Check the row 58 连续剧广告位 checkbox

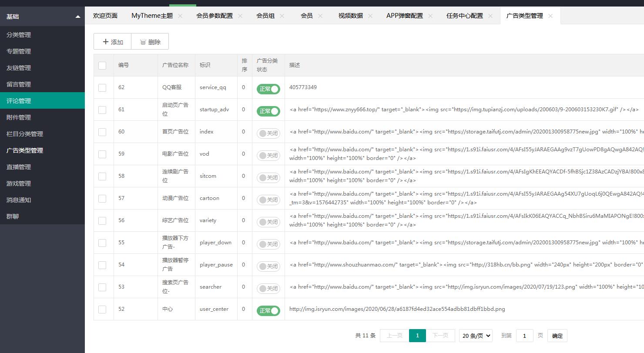[x=102, y=176]
